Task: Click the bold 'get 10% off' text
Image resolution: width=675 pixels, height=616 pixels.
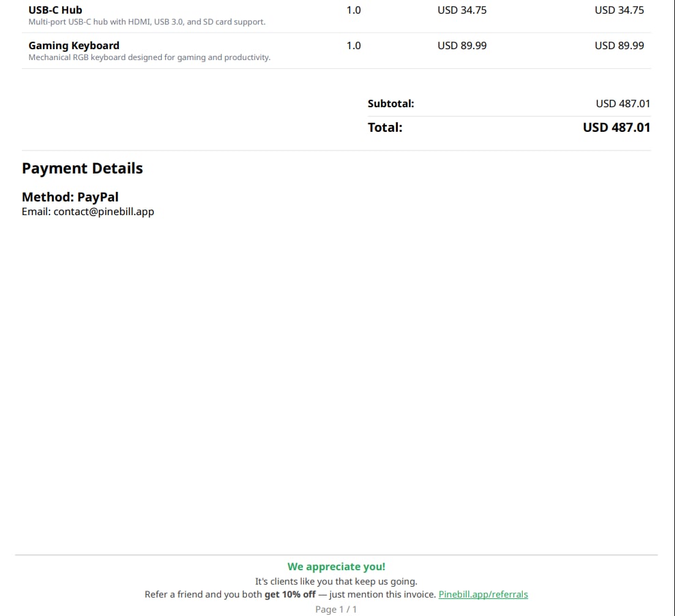Action: pyautogui.click(x=289, y=594)
